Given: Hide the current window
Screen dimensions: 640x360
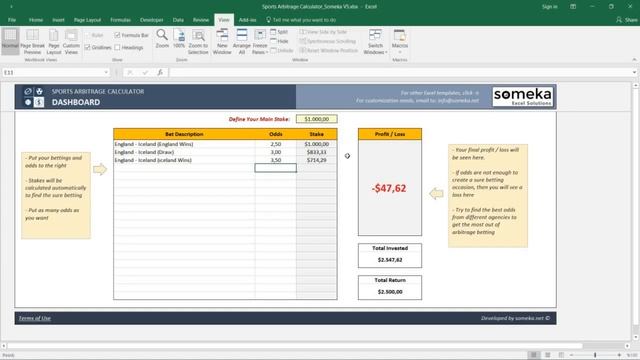Looking at the screenshot, I should click(279, 41).
